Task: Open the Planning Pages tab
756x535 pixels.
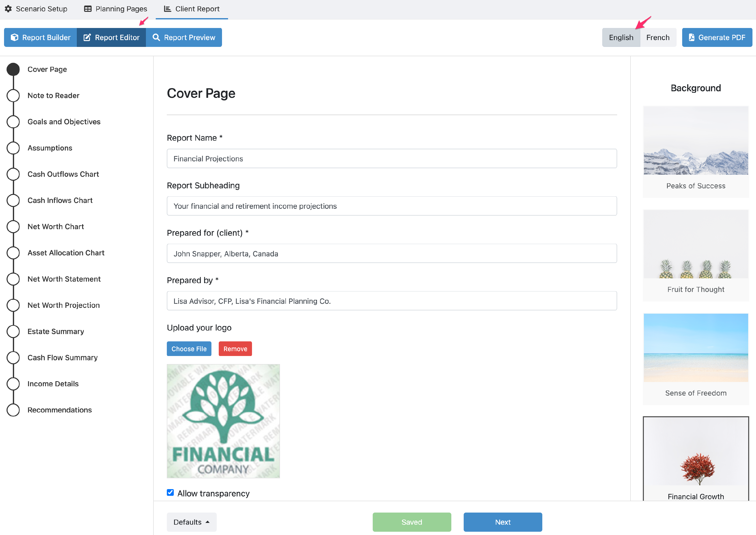Action: pos(116,9)
